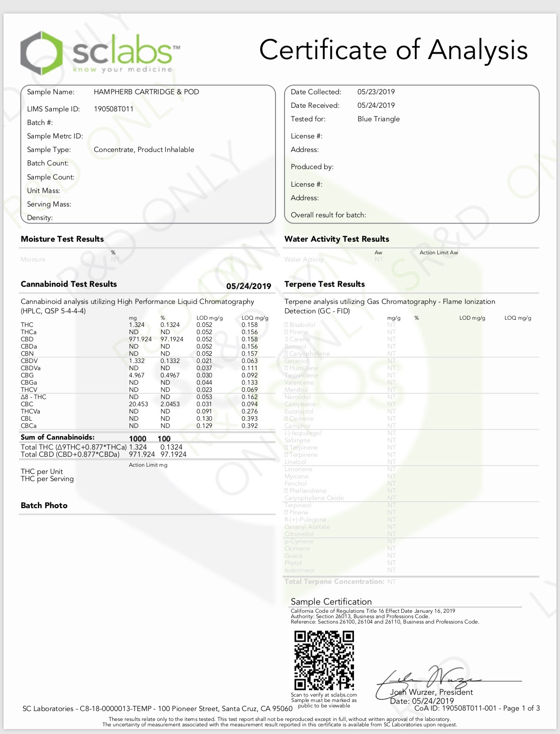
Task: Click 'Total THC (Δ9THC+0.877*THCa)' label
Action: click(73, 447)
